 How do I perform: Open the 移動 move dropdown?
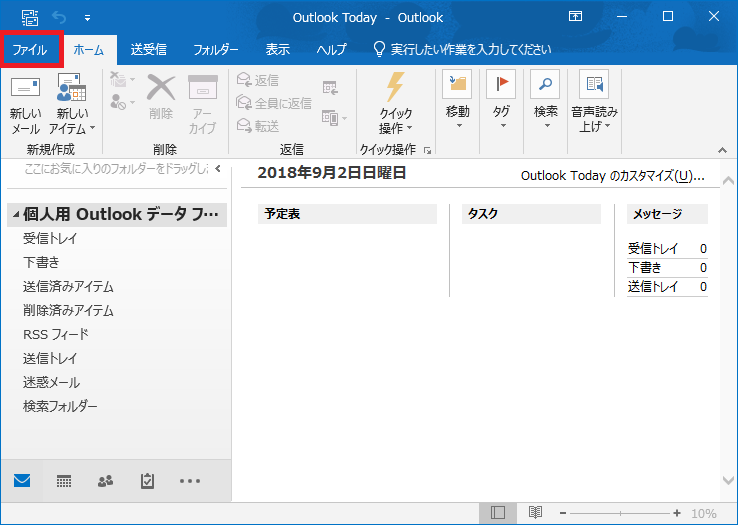tap(457, 100)
